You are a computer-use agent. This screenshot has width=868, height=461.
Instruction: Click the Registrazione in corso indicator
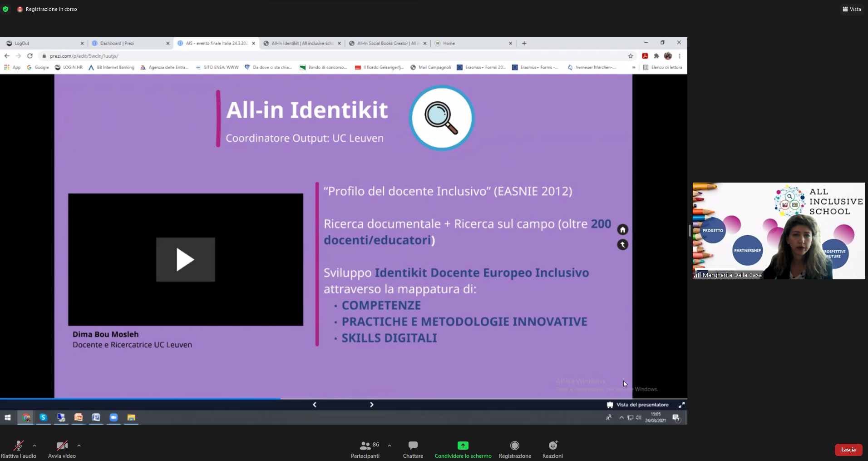pyautogui.click(x=47, y=9)
